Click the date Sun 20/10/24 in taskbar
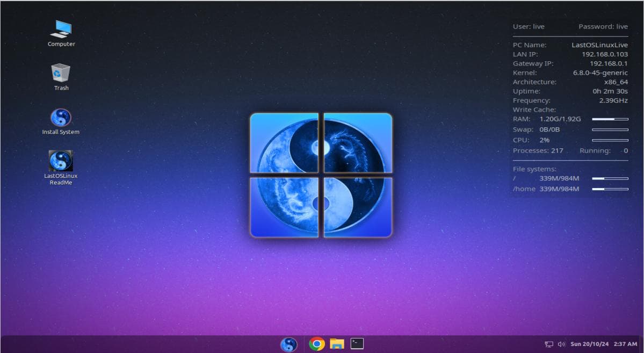This screenshot has width=644, height=353. click(x=588, y=344)
